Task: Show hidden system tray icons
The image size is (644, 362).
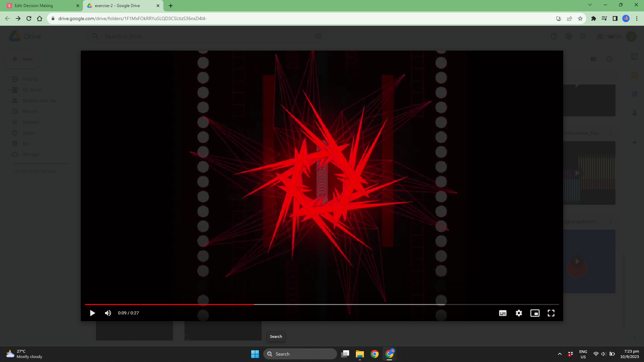Action: [559, 354]
